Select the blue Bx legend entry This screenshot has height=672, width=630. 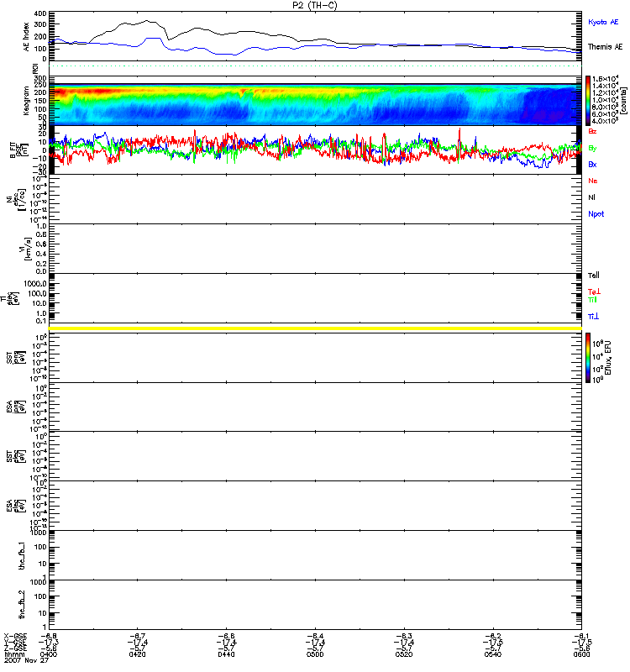click(592, 165)
